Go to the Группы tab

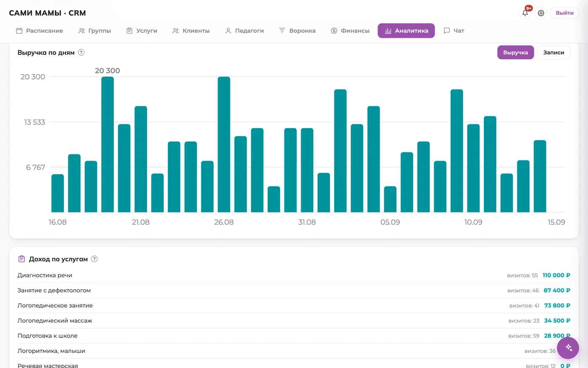click(94, 31)
